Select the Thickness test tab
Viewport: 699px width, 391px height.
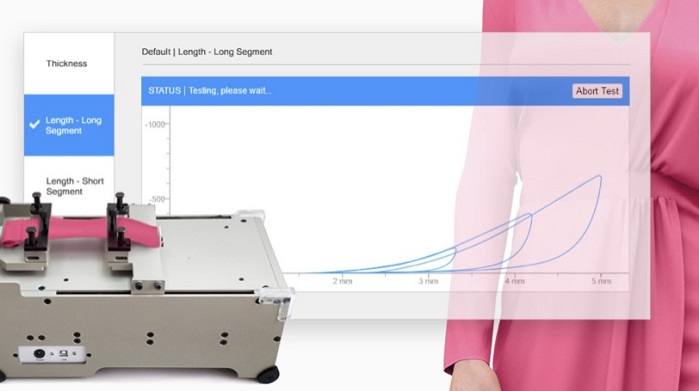point(69,63)
